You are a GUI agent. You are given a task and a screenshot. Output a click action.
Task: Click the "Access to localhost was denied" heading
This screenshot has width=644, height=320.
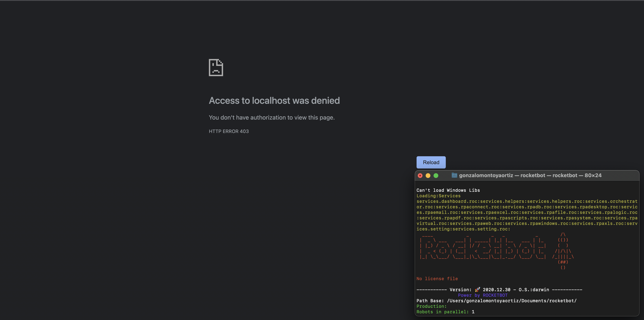click(274, 100)
